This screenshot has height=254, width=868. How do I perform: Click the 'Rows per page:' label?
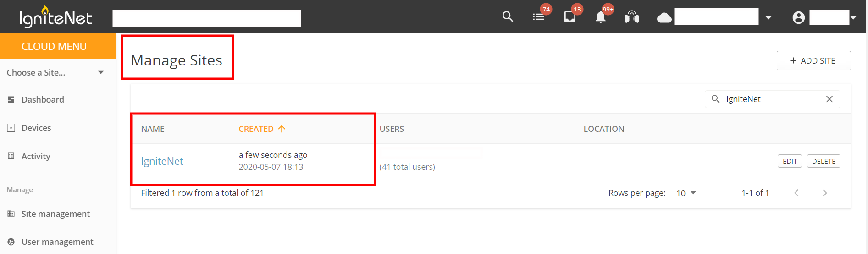pos(637,193)
